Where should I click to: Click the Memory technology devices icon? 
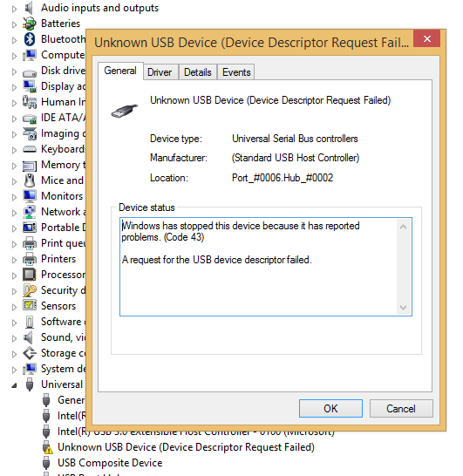(30, 166)
